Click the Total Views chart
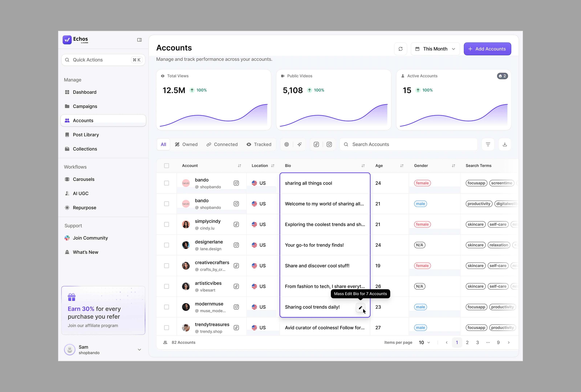The height and width of the screenshot is (392, 581). tap(214, 115)
